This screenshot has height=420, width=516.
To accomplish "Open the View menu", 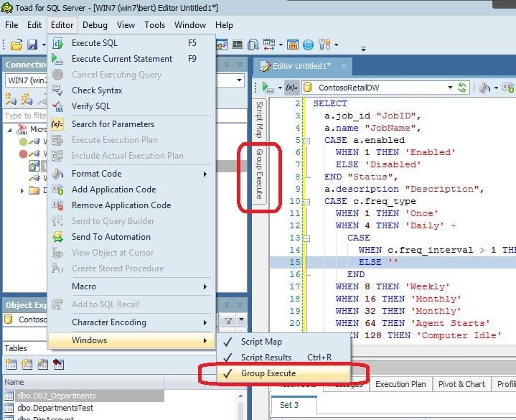I will pyautogui.click(x=126, y=25).
